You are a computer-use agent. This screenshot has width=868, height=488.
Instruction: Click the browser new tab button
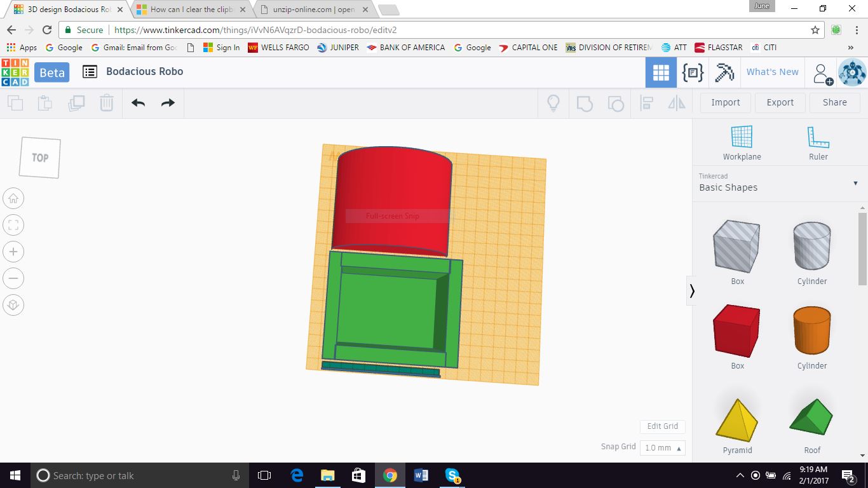pyautogui.click(x=389, y=10)
